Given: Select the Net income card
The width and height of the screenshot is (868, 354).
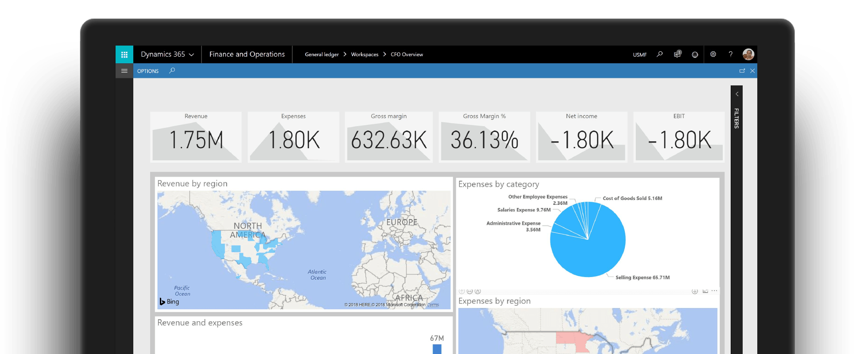Looking at the screenshot, I should [581, 137].
